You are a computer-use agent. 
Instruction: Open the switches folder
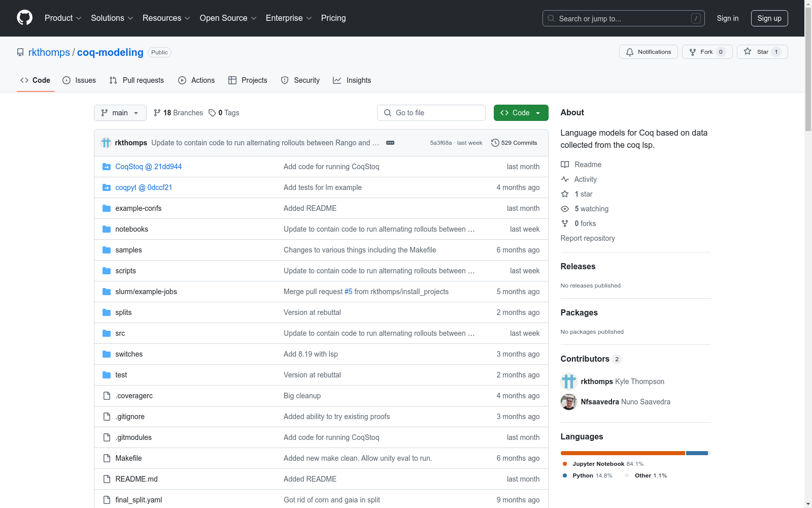[129, 354]
